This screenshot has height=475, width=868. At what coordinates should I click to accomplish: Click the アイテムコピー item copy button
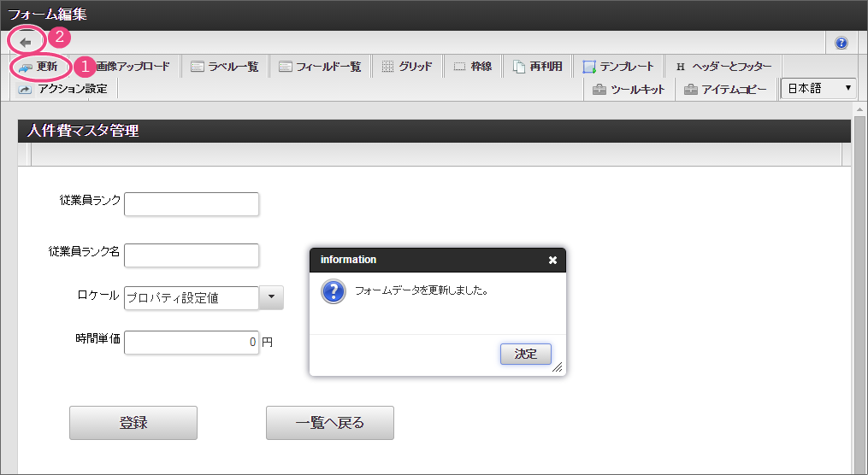tap(726, 89)
